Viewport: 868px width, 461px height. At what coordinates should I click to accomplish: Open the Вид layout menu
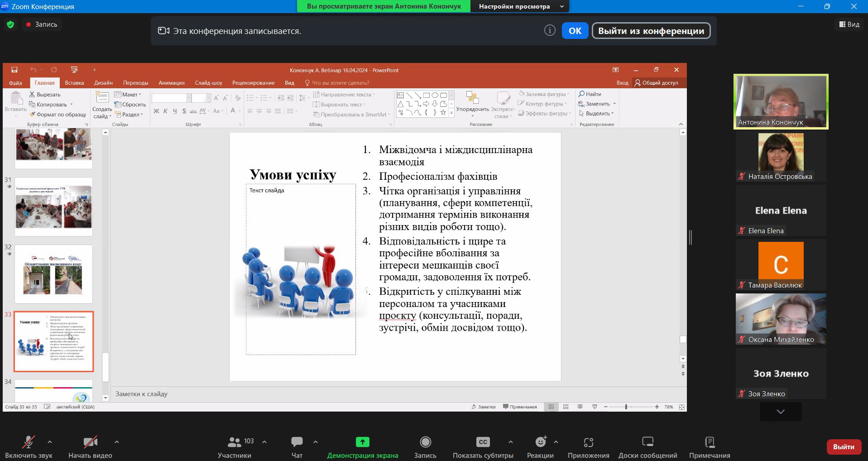[x=849, y=24]
